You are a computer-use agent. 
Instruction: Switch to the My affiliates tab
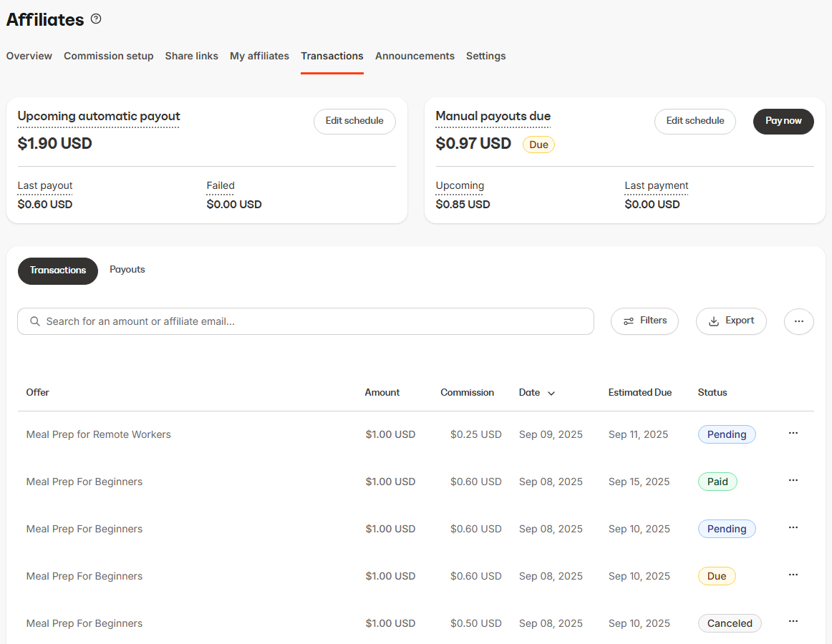259,56
